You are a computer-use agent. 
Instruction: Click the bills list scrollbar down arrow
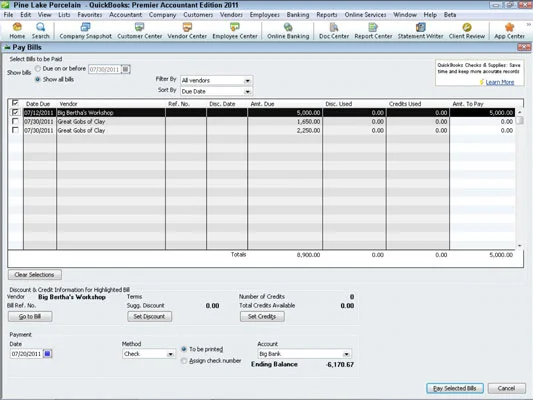[x=520, y=246]
